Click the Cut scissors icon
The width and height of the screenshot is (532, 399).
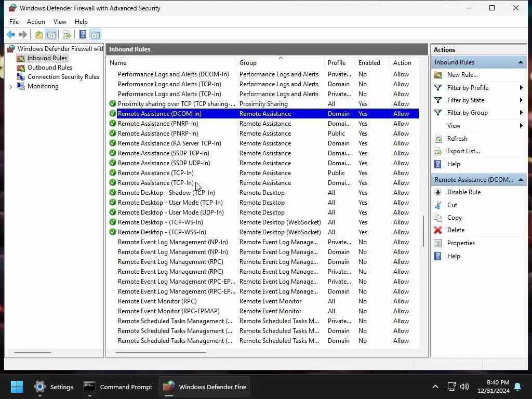click(x=438, y=205)
